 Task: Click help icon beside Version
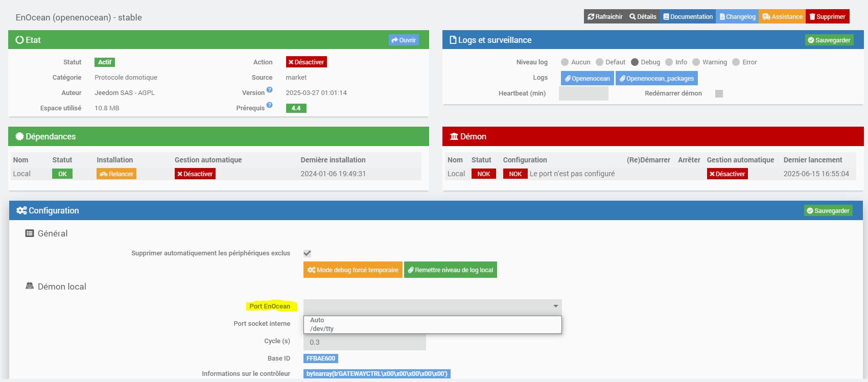(269, 90)
